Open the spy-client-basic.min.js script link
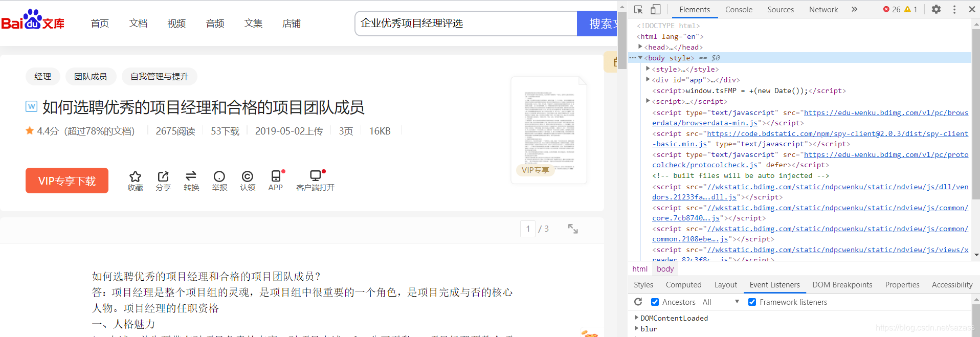Viewport: 980px width, 337px height. [x=810, y=139]
